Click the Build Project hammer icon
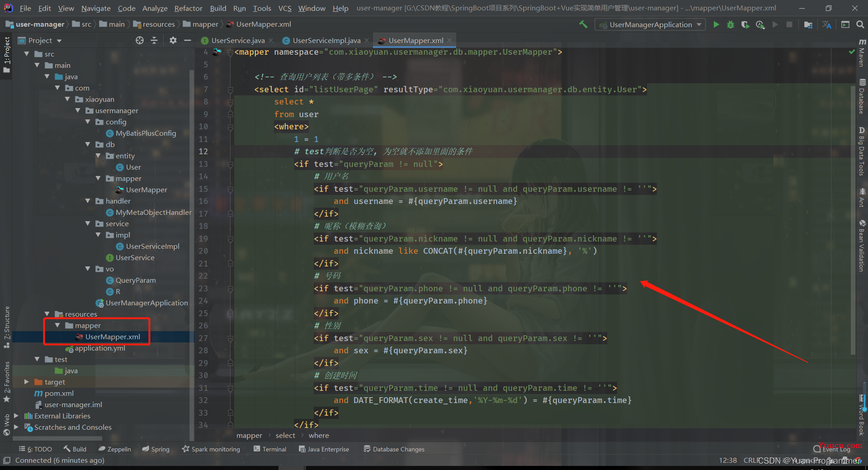Image resolution: width=868 pixels, height=470 pixels. tap(583, 24)
